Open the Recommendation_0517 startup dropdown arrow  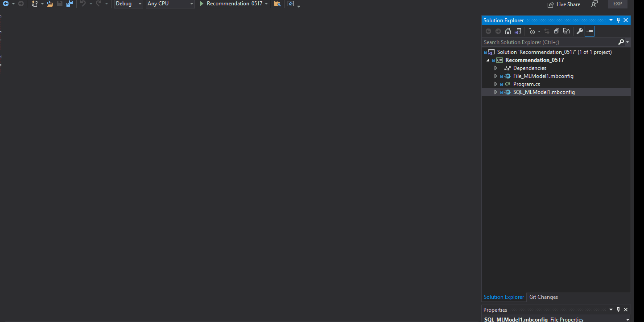266,4
